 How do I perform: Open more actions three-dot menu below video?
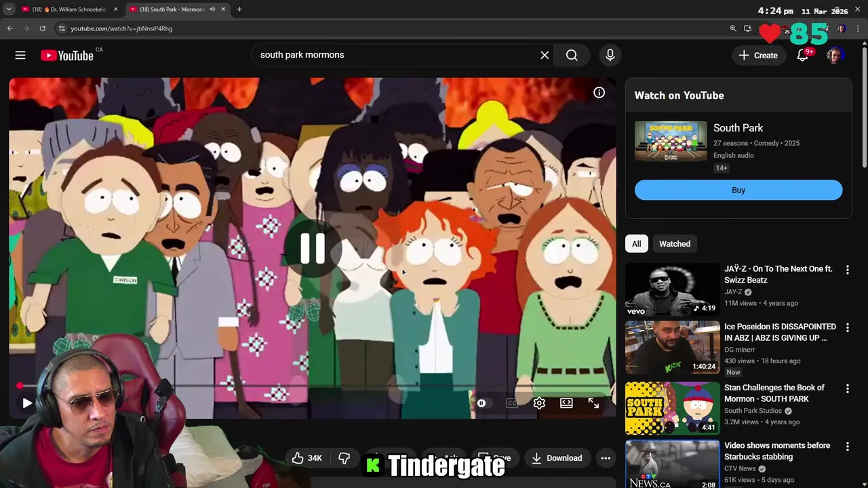pos(606,458)
